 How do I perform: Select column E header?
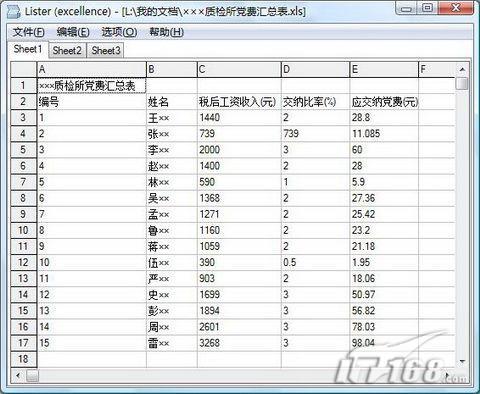(x=384, y=69)
